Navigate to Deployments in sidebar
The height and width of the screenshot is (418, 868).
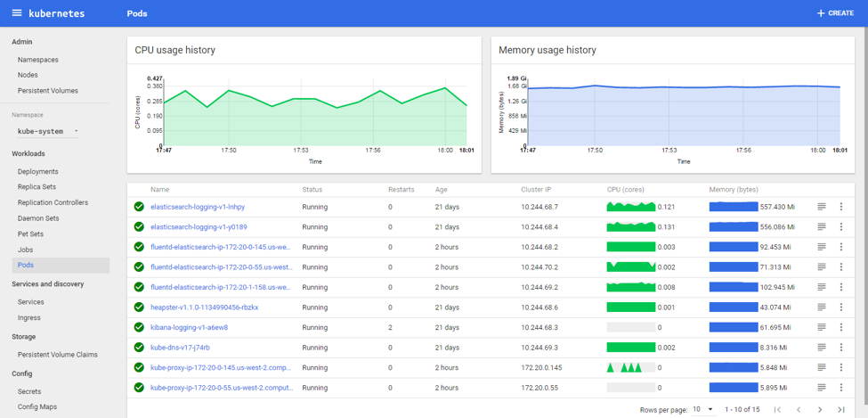click(37, 172)
